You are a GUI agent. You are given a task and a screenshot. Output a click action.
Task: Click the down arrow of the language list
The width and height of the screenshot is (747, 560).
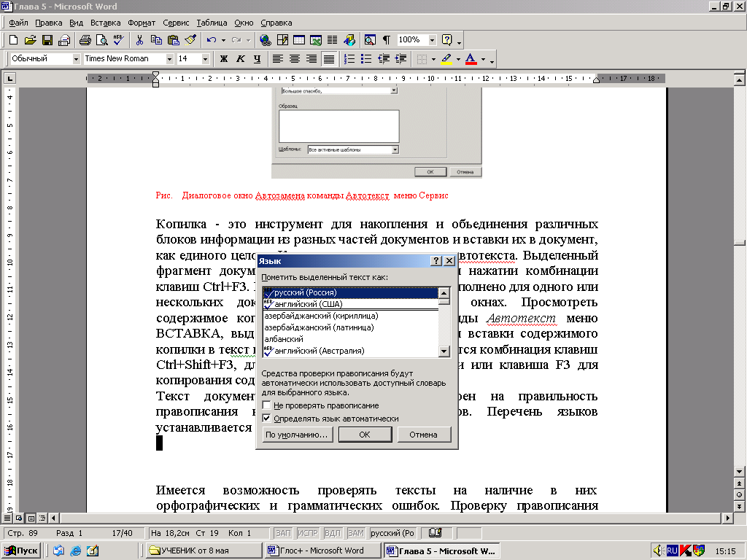point(444,351)
